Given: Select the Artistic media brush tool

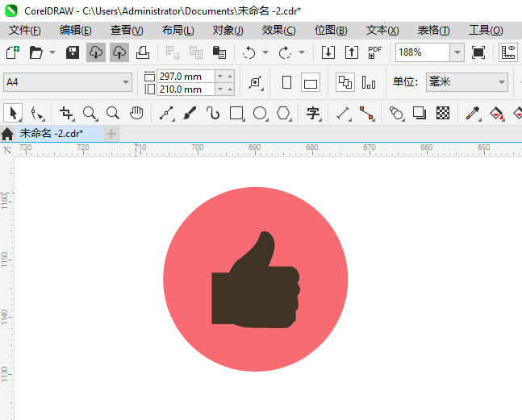Looking at the screenshot, I should (190, 113).
